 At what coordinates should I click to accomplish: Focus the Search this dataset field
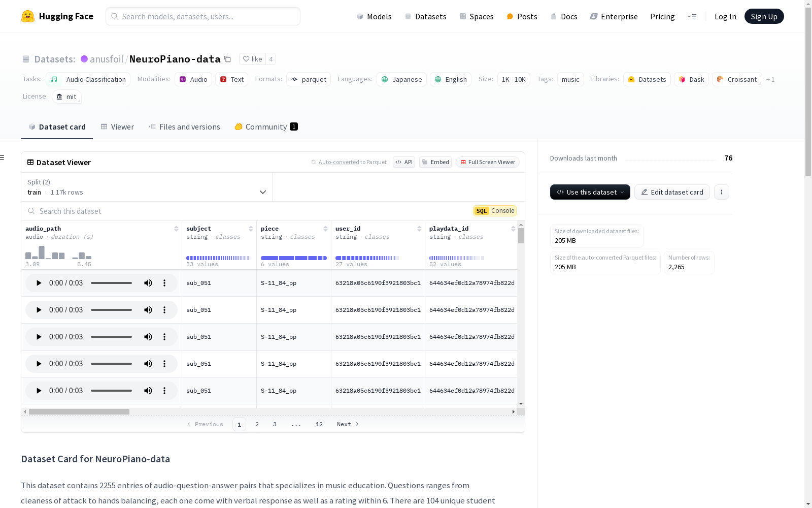click(247, 211)
